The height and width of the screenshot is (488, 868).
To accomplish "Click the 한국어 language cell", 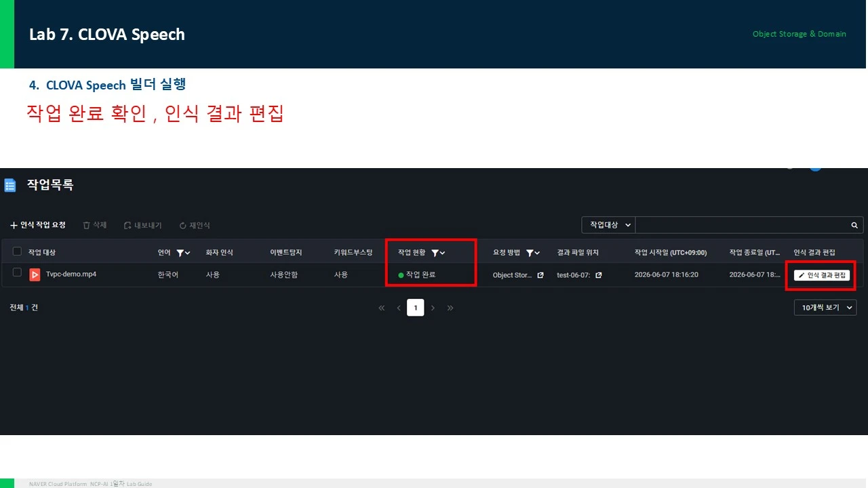I will click(168, 274).
